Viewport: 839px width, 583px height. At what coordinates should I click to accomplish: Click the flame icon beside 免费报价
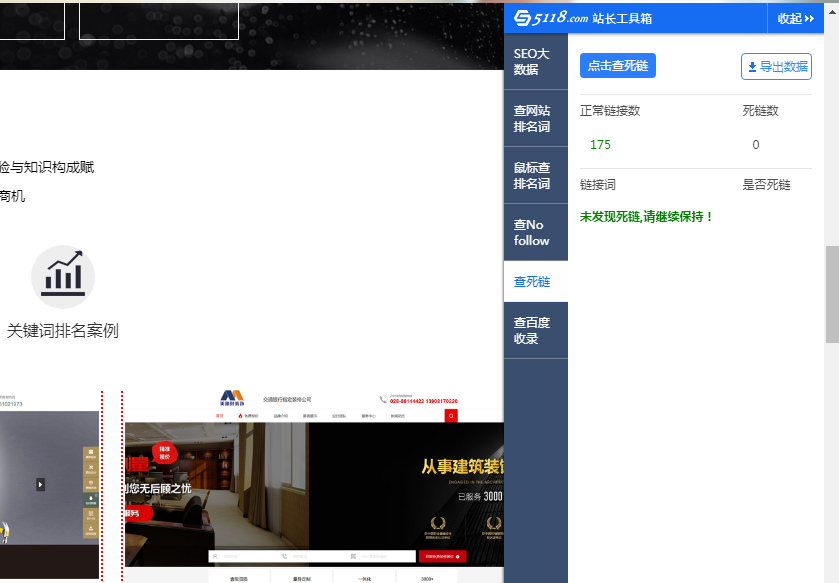click(x=240, y=416)
